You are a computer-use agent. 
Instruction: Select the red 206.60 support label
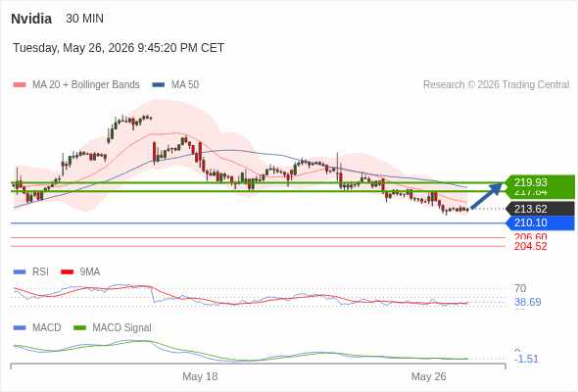tap(530, 237)
